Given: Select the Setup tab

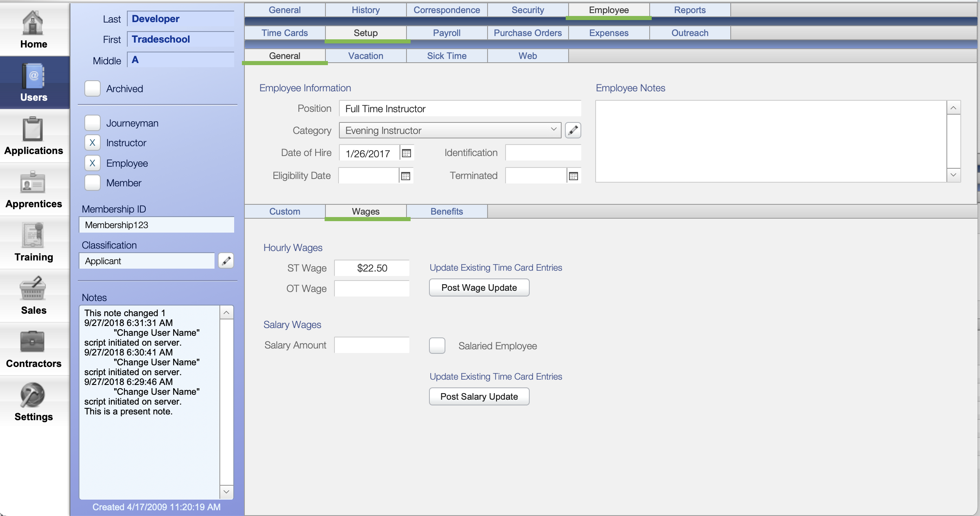Looking at the screenshot, I should [366, 33].
